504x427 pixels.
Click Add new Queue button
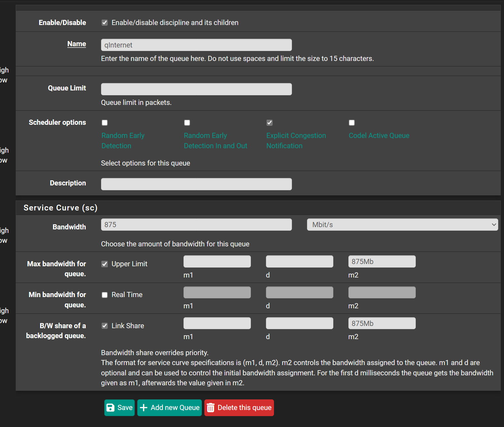tap(169, 408)
